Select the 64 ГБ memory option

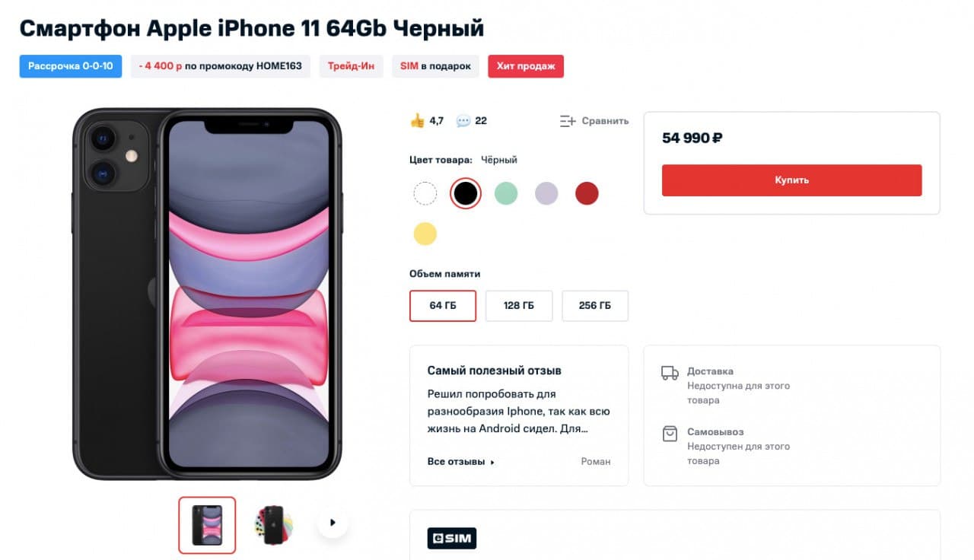[443, 306]
